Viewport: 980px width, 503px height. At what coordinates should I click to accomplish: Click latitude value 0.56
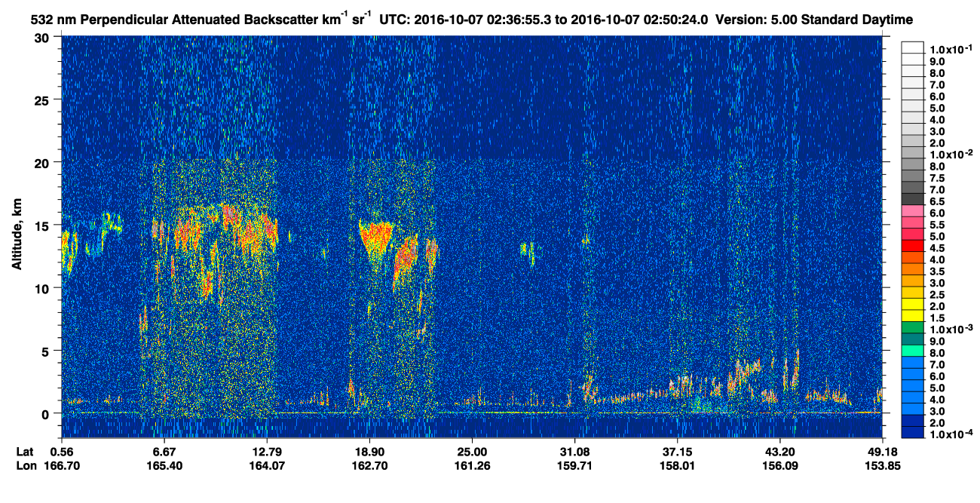coord(61,451)
